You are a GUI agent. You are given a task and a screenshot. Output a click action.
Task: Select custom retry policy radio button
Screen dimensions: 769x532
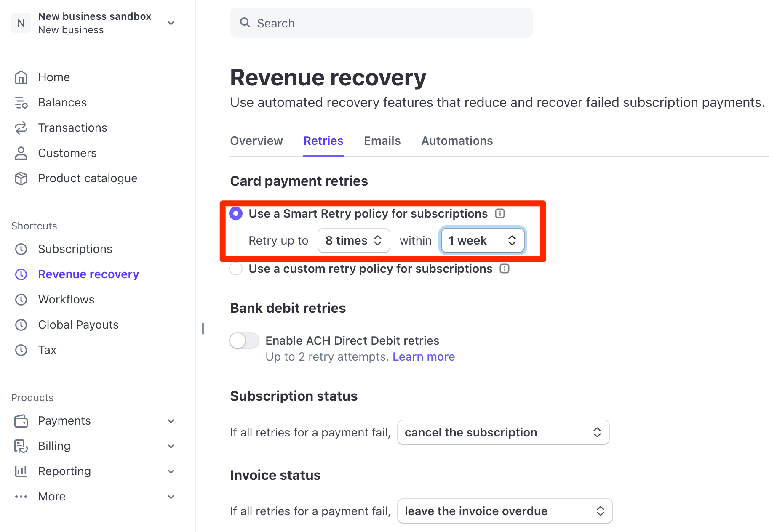(236, 269)
